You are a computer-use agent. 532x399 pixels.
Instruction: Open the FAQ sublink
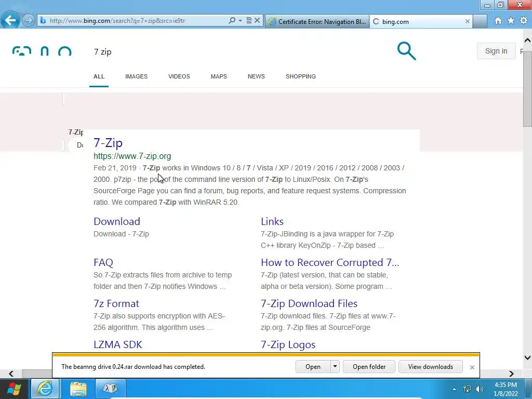pos(103,262)
